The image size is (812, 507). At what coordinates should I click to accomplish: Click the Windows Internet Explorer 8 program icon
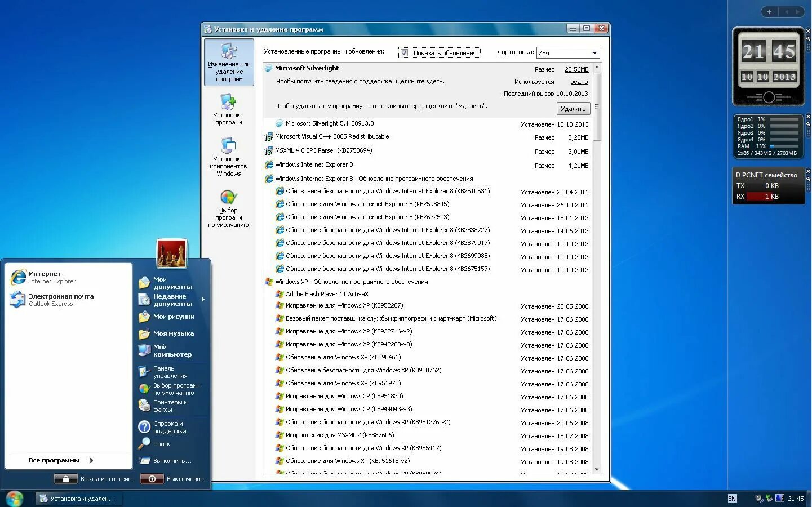[x=269, y=165]
